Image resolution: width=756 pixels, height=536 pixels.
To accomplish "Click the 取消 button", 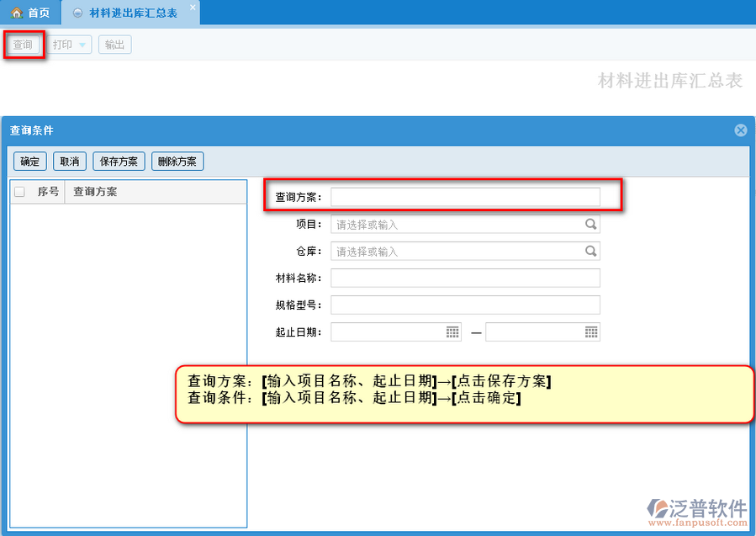I will (x=69, y=162).
